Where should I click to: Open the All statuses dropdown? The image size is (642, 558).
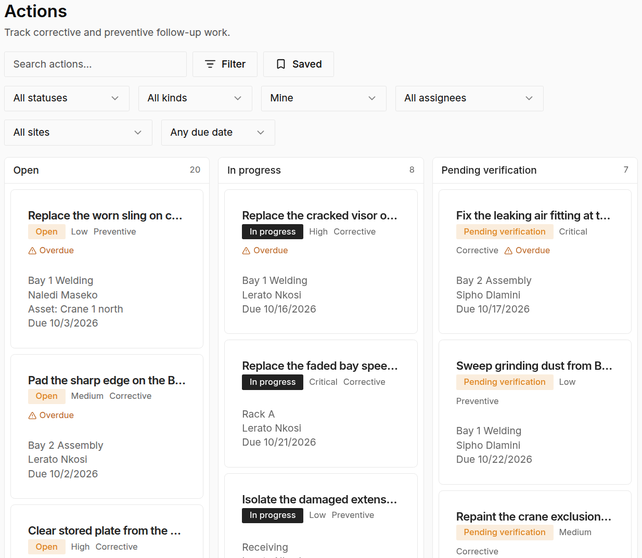click(67, 98)
